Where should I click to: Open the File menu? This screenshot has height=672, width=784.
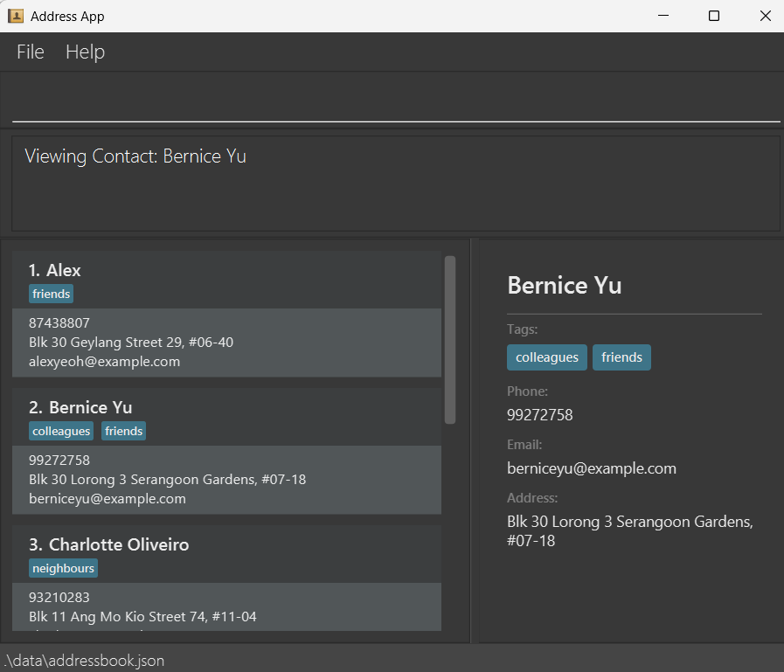pyautogui.click(x=31, y=52)
